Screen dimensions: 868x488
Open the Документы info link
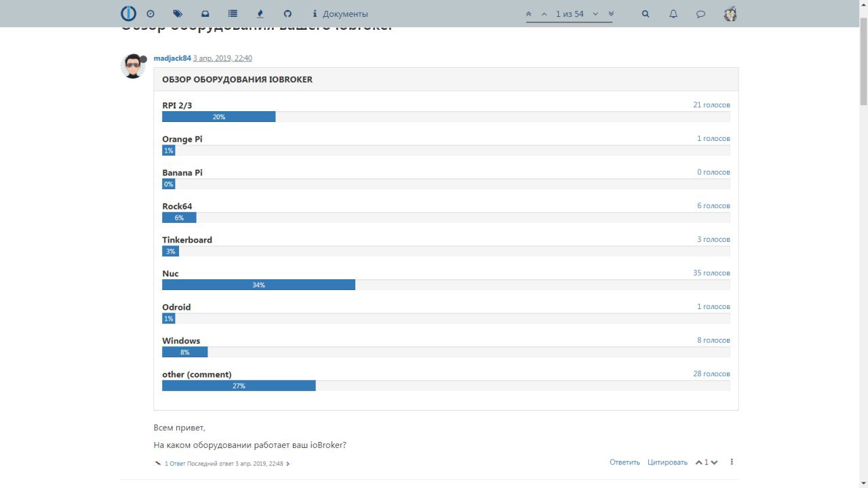click(340, 14)
